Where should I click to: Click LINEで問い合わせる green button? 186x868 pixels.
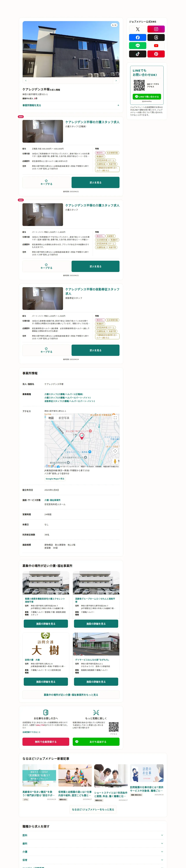147,97
